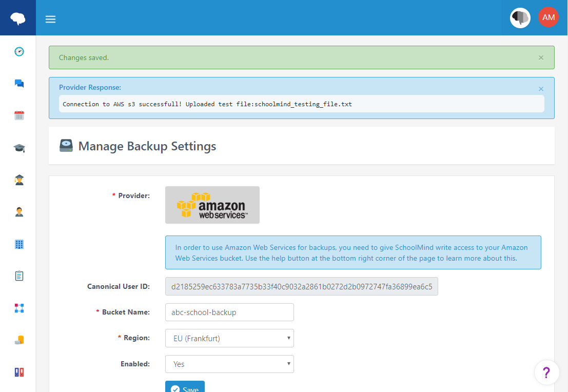Image resolution: width=568 pixels, height=392 pixels.
Task: Click the Canonical User ID field
Action: tap(301, 287)
